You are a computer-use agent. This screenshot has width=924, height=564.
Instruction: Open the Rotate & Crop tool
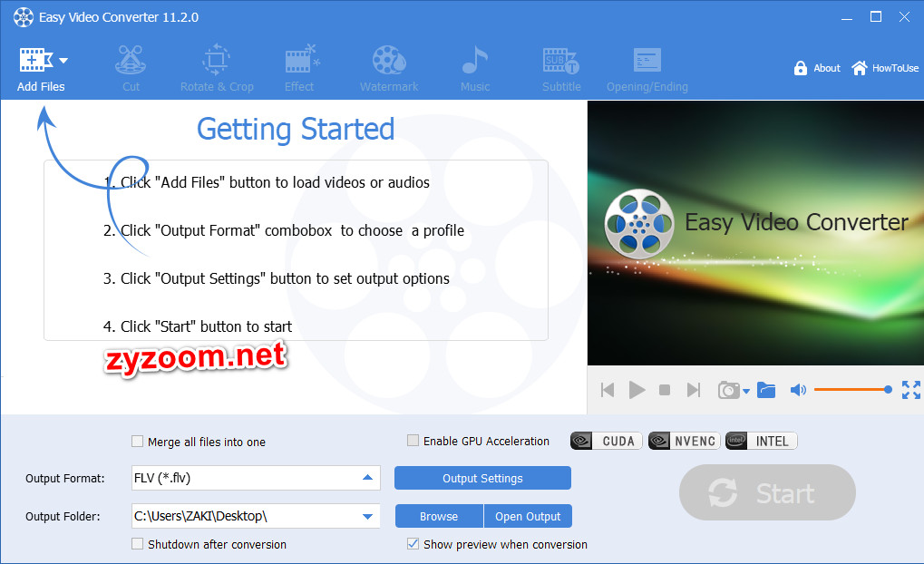point(217,68)
